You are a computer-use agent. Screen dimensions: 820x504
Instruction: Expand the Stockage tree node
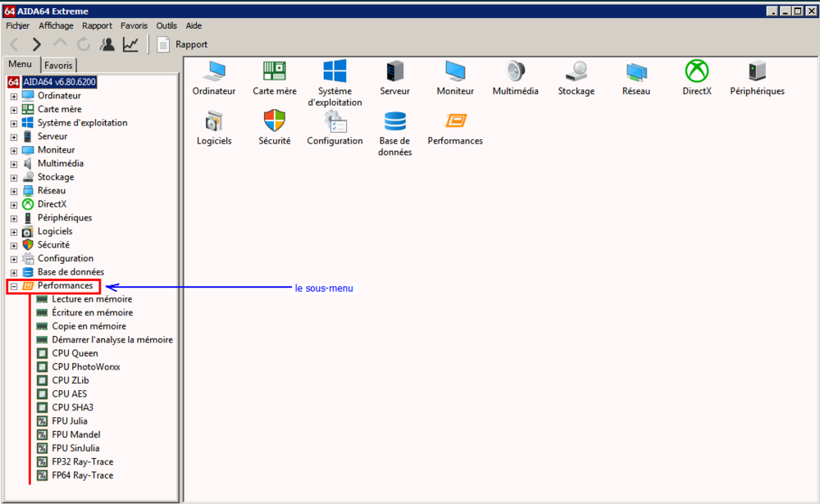(x=14, y=178)
